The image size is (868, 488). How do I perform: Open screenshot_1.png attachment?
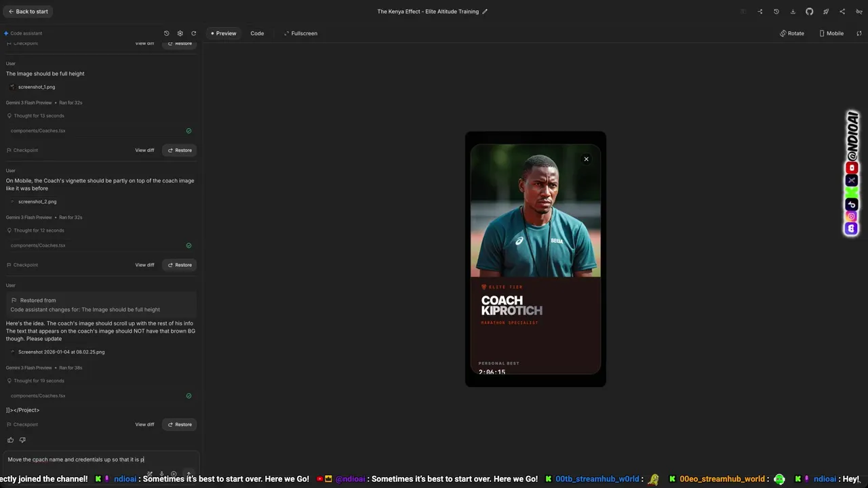tap(33, 87)
